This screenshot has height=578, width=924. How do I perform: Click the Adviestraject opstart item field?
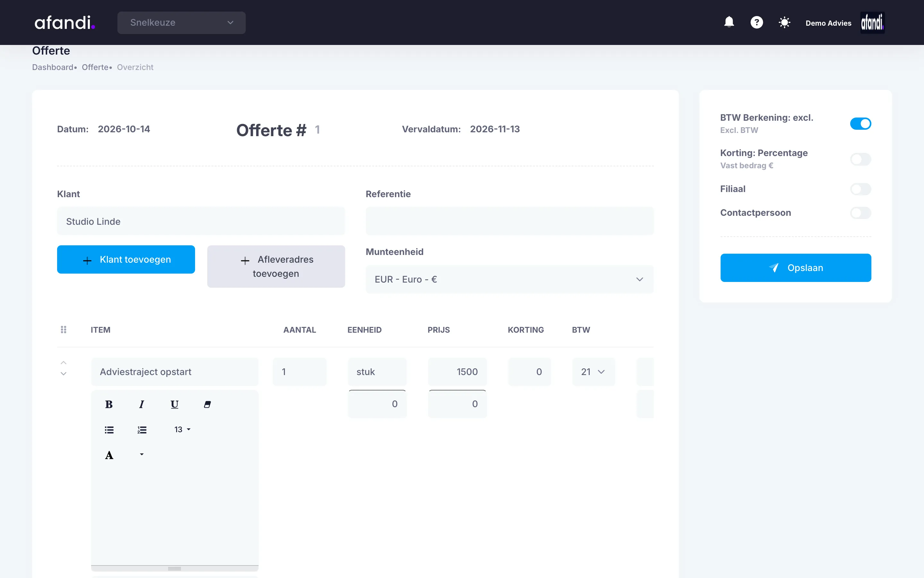tap(175, 372)
